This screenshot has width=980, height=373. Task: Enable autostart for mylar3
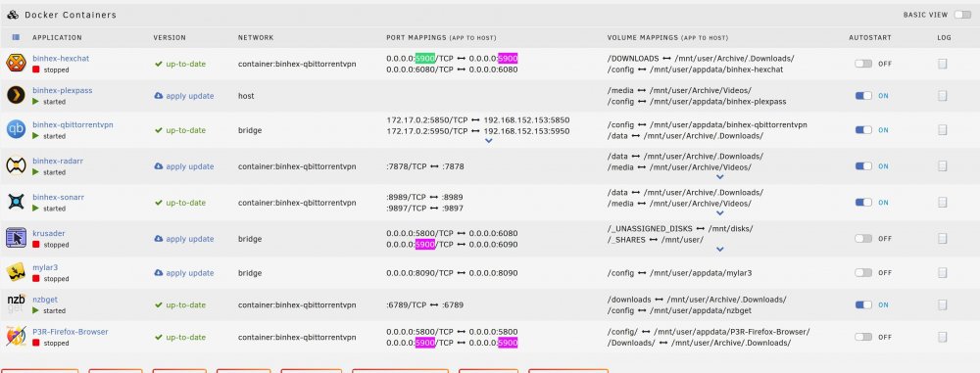(863, 273)
